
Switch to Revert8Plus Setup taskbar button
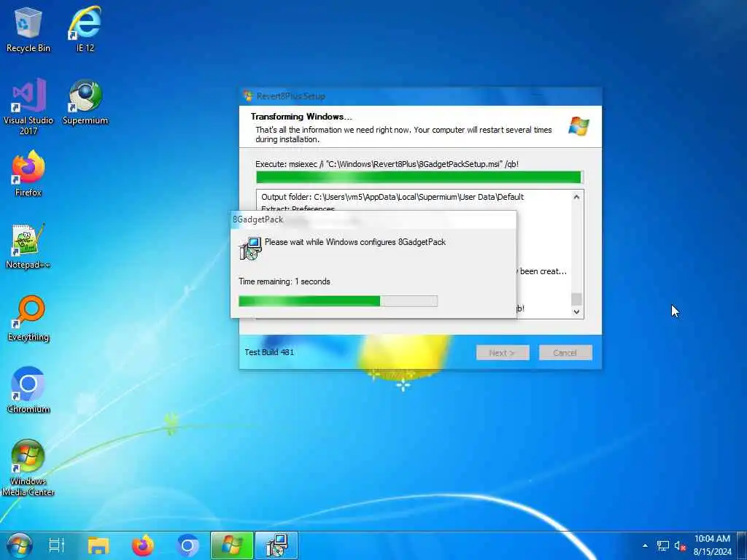click(x=232, y=545)
